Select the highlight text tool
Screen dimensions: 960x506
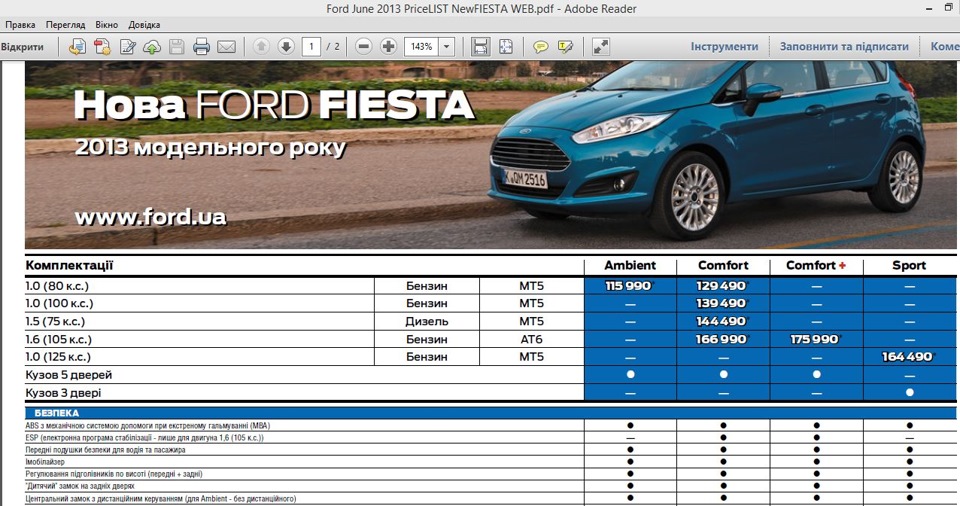(565, 47)
